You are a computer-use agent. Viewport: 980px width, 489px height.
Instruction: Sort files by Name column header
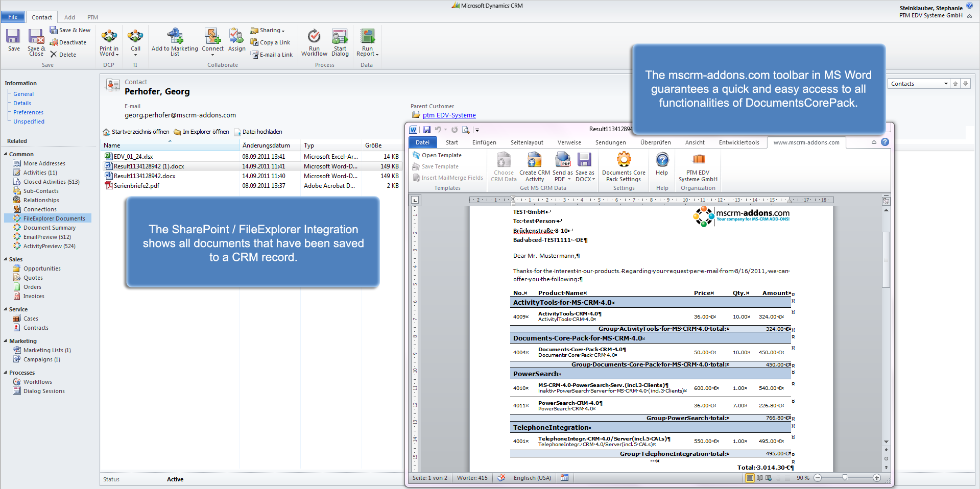pyautogui.click(x=170, y=145)
